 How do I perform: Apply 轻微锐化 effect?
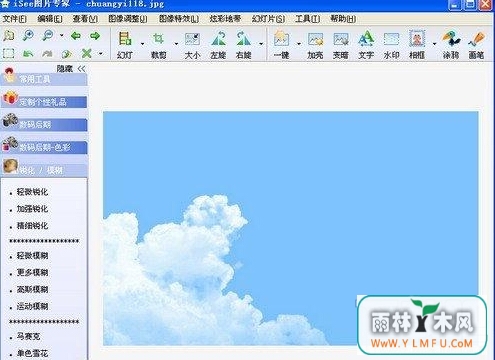click(x=32, y=192)
